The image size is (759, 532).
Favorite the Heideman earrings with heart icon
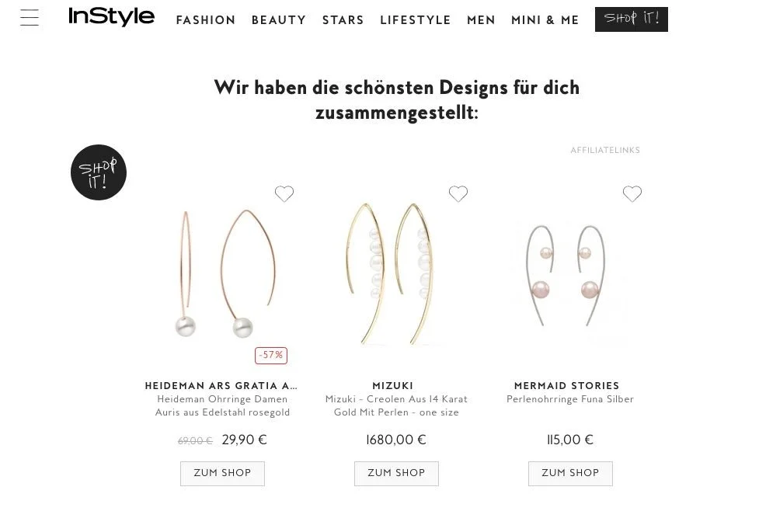coord(284,193)
